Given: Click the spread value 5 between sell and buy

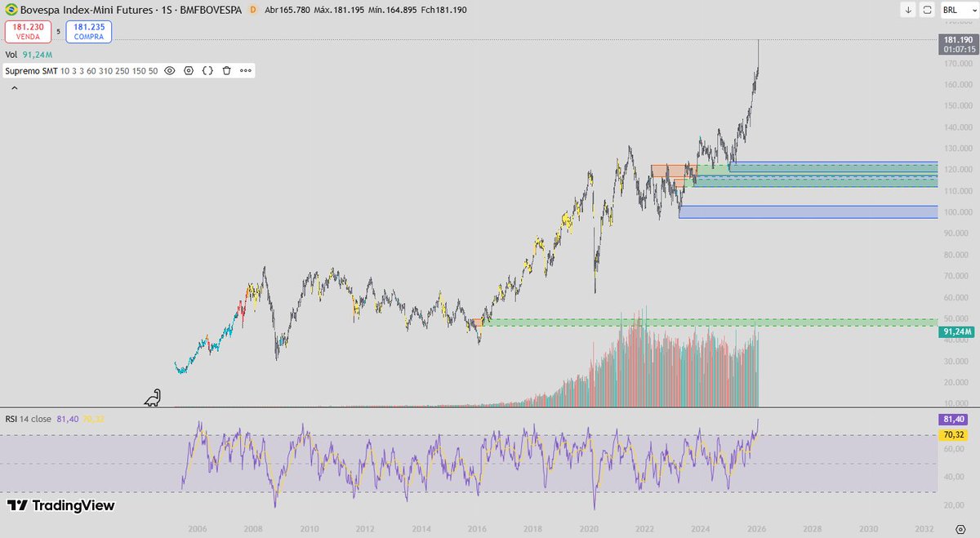Looking at the screenshot, I should point(58,32).
